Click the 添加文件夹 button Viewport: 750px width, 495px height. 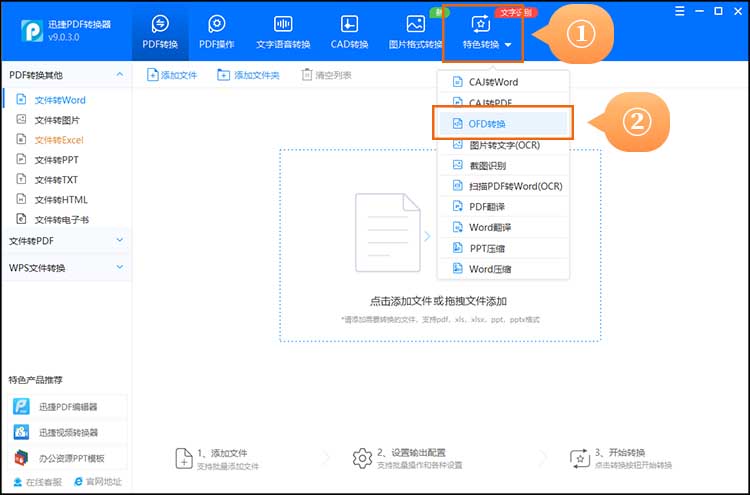point(248,75)
